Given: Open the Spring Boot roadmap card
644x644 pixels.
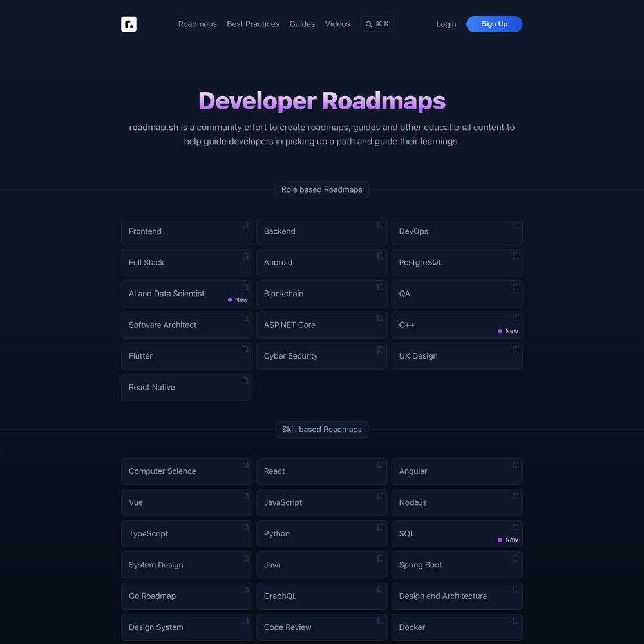Looking at the screenshot, I should (457, 565).
